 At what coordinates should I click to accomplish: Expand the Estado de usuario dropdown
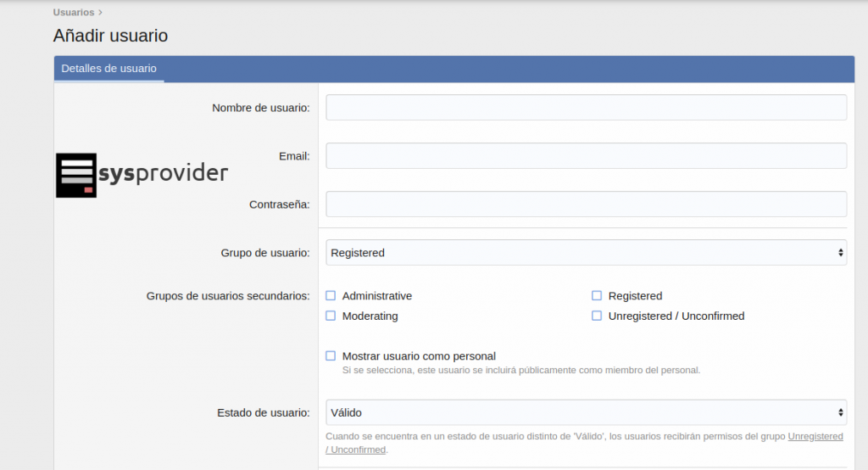[586, 412]
